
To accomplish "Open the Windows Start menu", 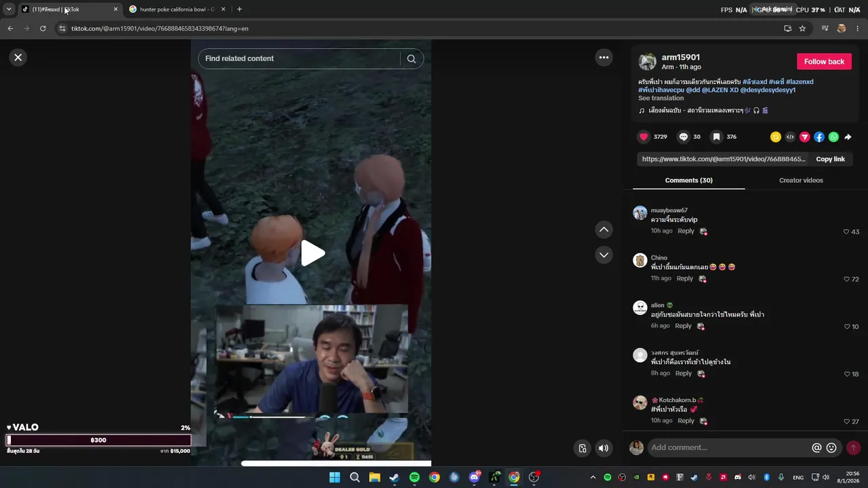I will pyautogui.click(x=334, y=477).
